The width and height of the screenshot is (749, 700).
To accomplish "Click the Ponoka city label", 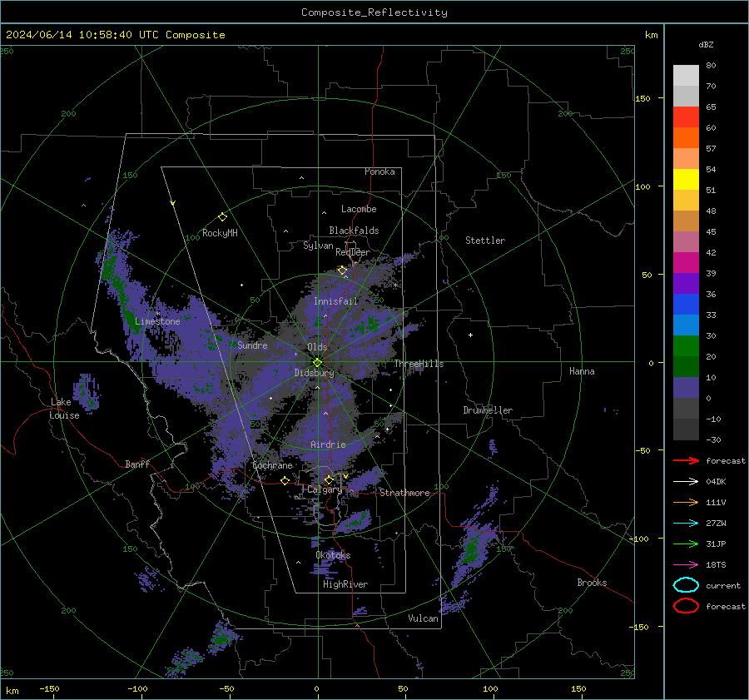I will pyautogui.click(x=379, y=171).
